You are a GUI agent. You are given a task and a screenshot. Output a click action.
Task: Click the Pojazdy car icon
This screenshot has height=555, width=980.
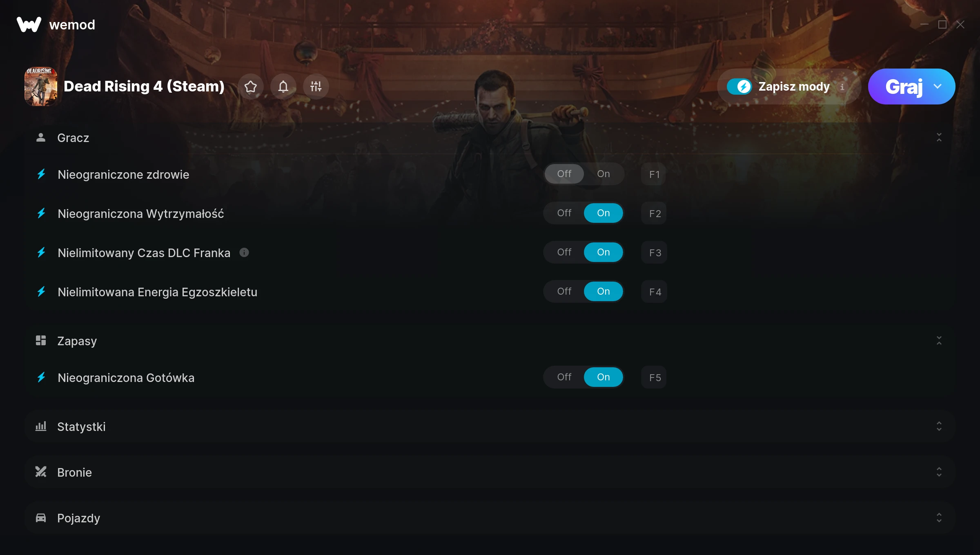click(x=41, y=518)
